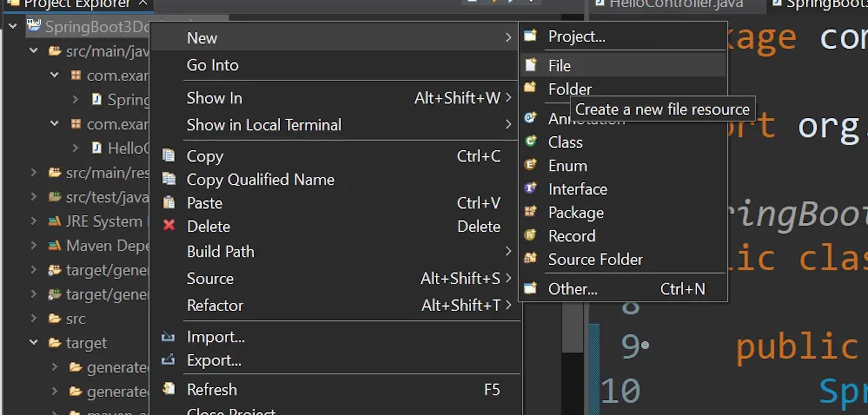Collapse the src/main/java source folder
868x415 pixels.
click(x=33, y=51)
